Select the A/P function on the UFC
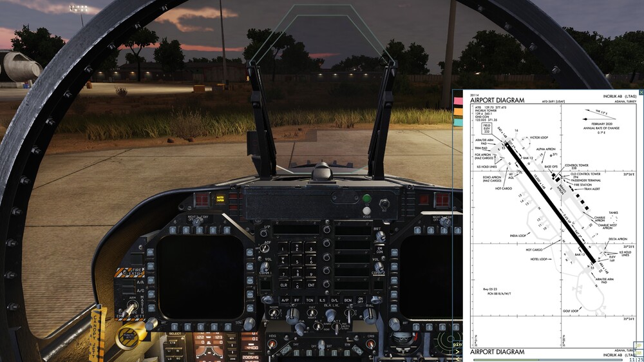 (x=285, y=300)
